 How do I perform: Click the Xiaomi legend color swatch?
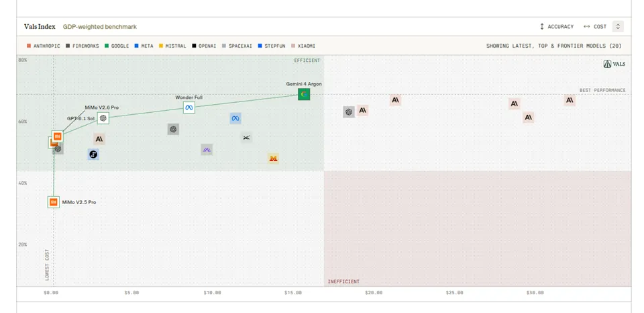293,46
